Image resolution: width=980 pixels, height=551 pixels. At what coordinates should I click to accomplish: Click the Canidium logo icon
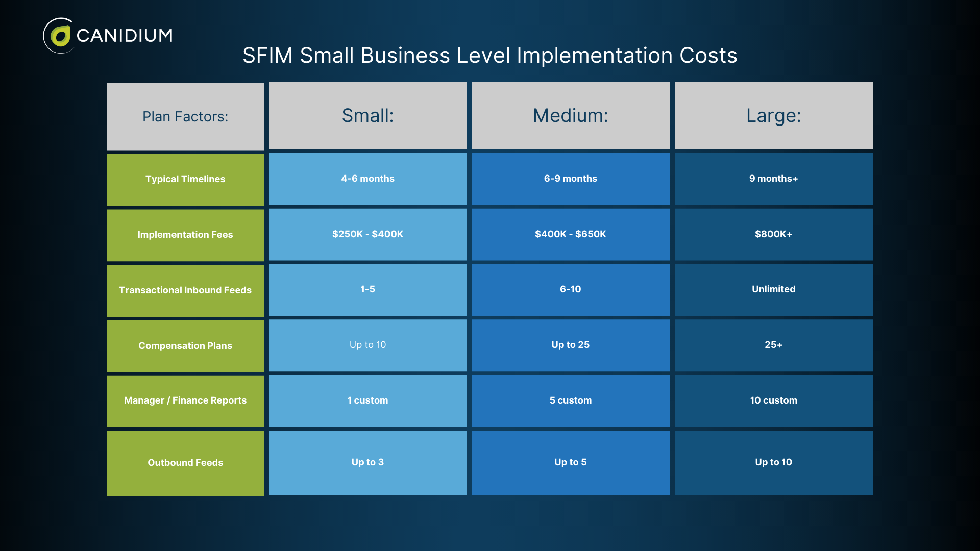[x=60, y=36]
